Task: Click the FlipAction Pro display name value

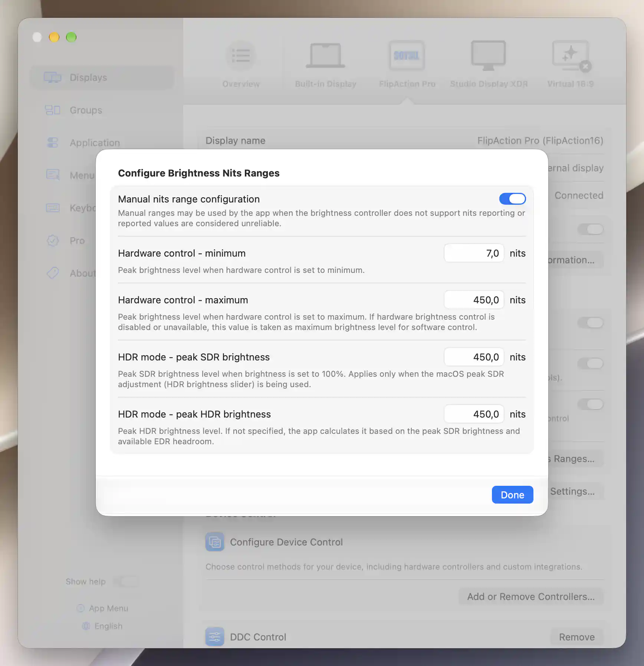Action: [x=540, y=141]
